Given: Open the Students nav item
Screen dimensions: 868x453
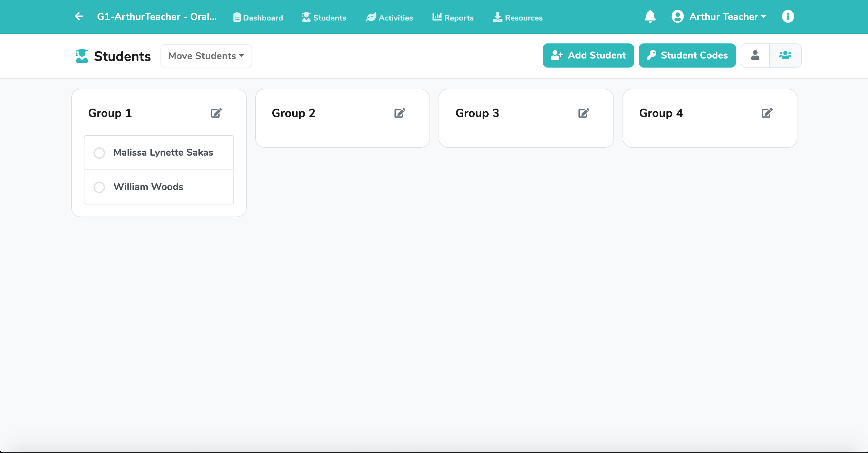Looking at the screenshot, I should (324, 17).
